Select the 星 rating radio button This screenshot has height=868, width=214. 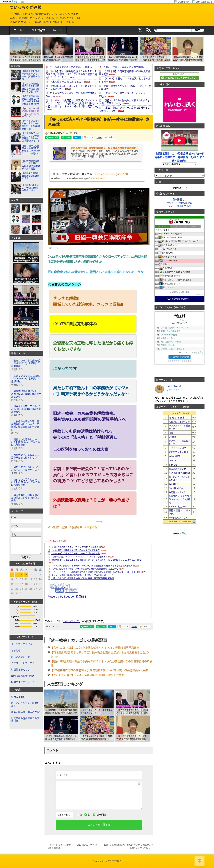(x=86, y=814)
